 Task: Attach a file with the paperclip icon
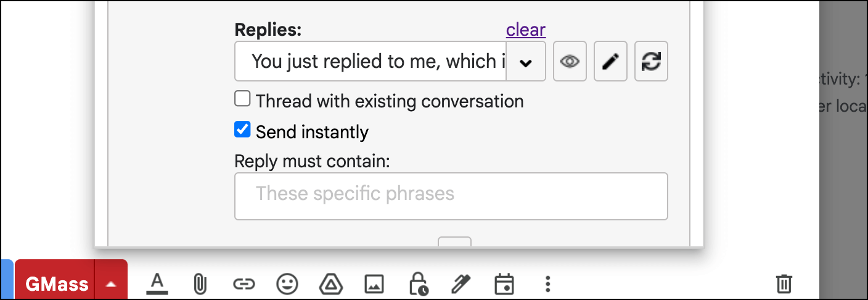coord(200,284)
